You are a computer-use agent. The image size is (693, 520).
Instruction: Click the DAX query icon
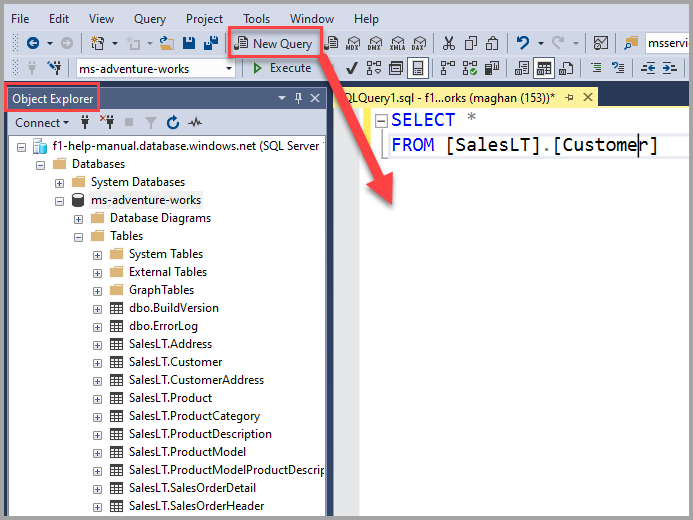pyautogui.click(x=419, y=43)
